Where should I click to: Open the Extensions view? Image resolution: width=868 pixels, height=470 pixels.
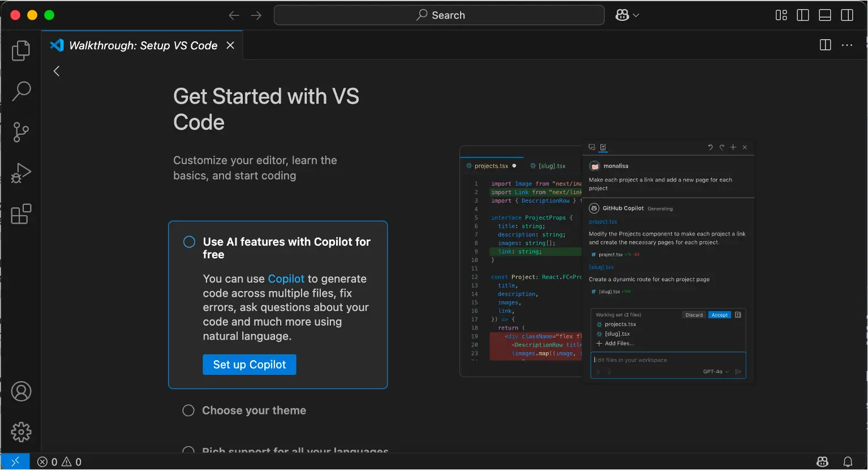pos(21,213)
